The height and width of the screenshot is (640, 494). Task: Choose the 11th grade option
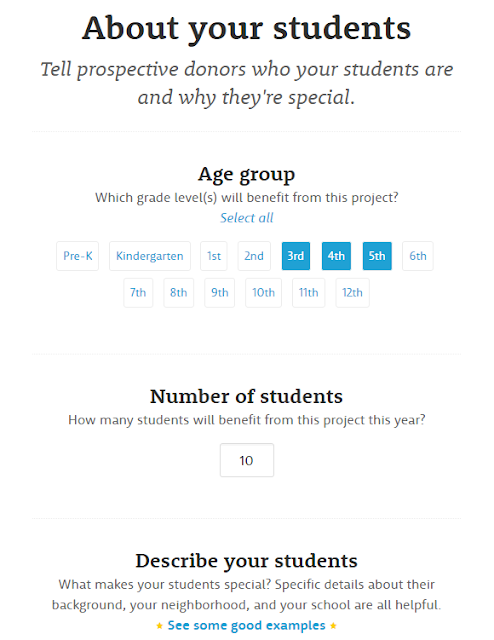pos(308,293)
